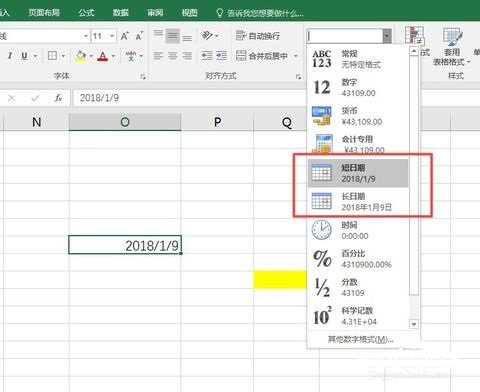Choose Fraction format 43109
Viewport: 480px width, 392px height.
[x=358, y=287]
